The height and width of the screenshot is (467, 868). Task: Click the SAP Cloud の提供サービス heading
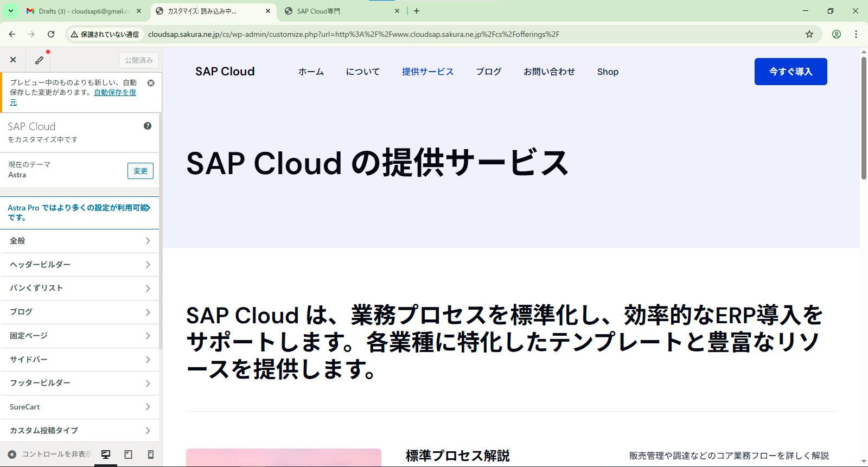[x=378, y=163]
